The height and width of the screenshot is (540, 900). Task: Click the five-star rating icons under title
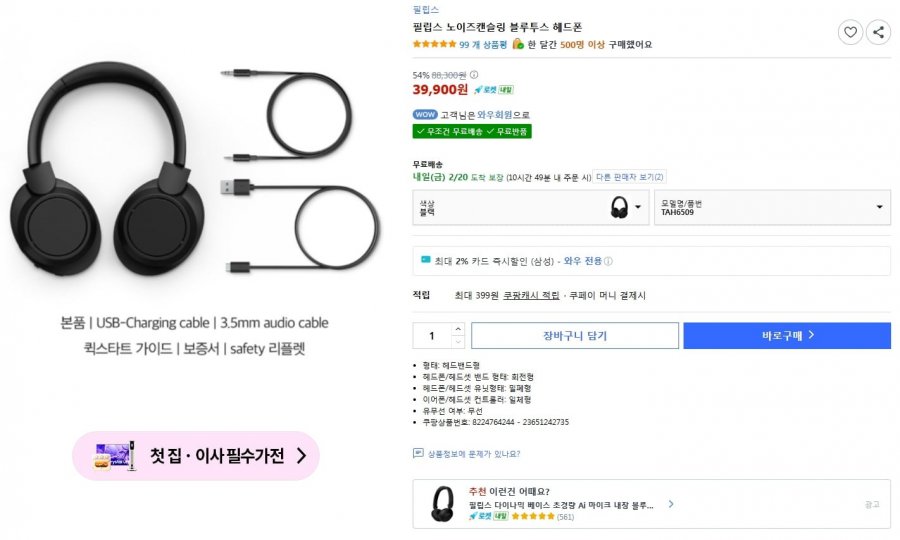coord(434,44)
